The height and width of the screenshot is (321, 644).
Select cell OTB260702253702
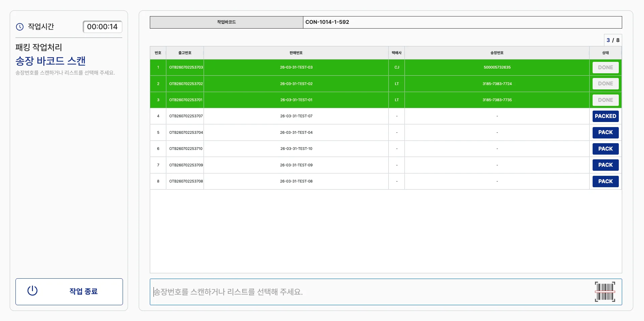186,84
